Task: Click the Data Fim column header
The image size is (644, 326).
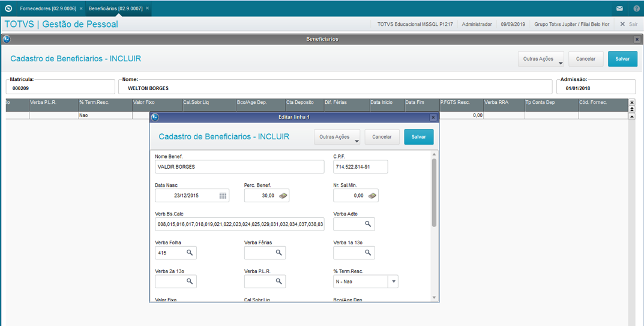Action: click(x=421, y=105)
